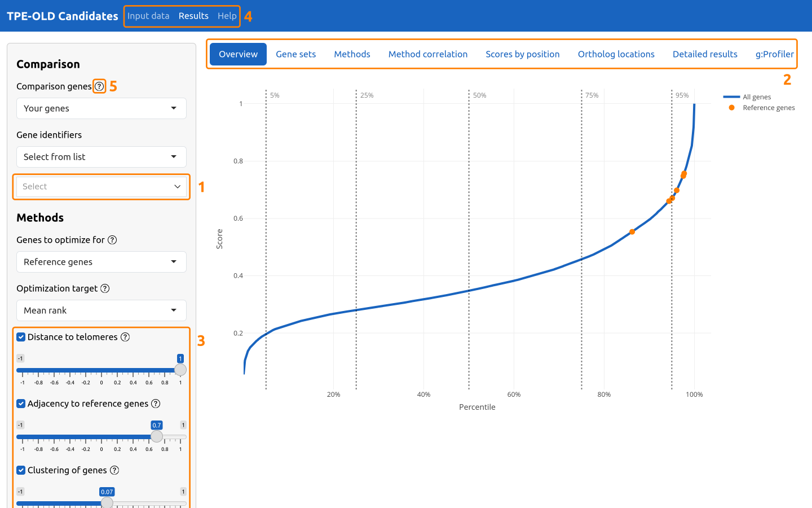Image resolution: width=812 pixels, height=508 pixels.
Task: Expand the Reference genes dropdown
Action: (101, 262)
